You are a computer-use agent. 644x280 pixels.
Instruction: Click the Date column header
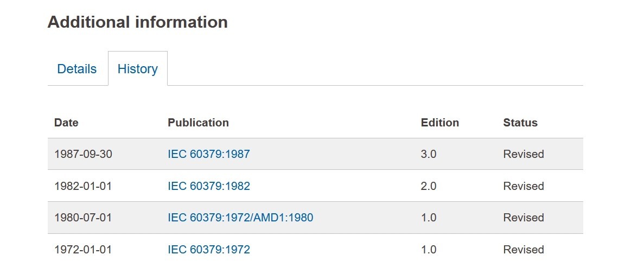tap(66, 122)
